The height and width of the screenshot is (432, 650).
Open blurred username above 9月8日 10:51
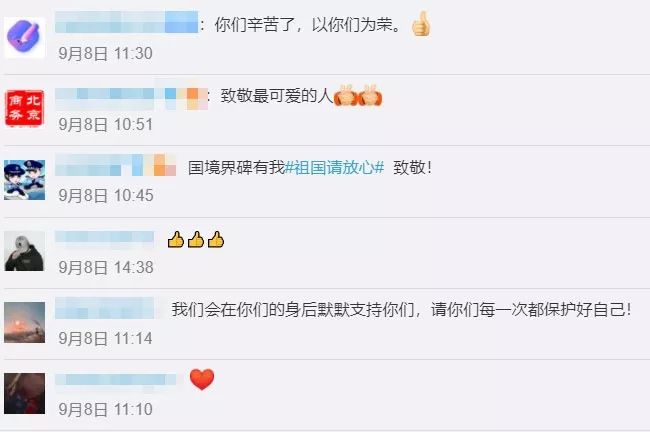tap(131, 95)
